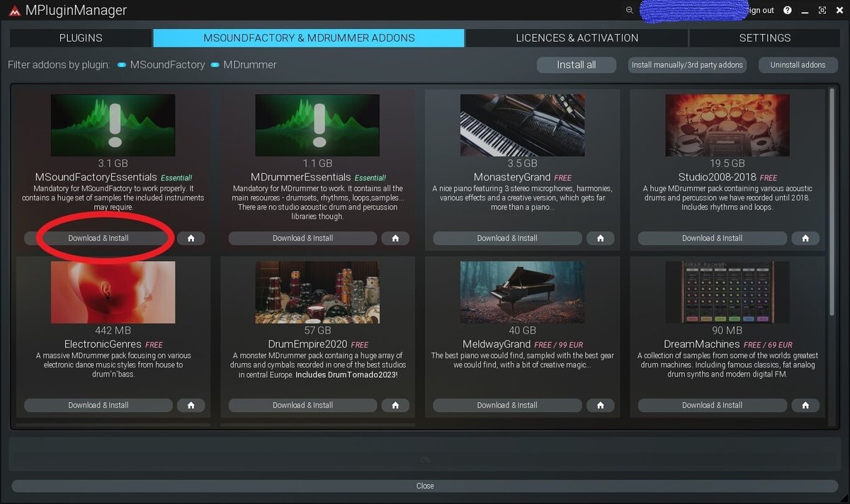
Task: Click the DreamMachines drum machine thumbnail
Action: pos(727,292)
